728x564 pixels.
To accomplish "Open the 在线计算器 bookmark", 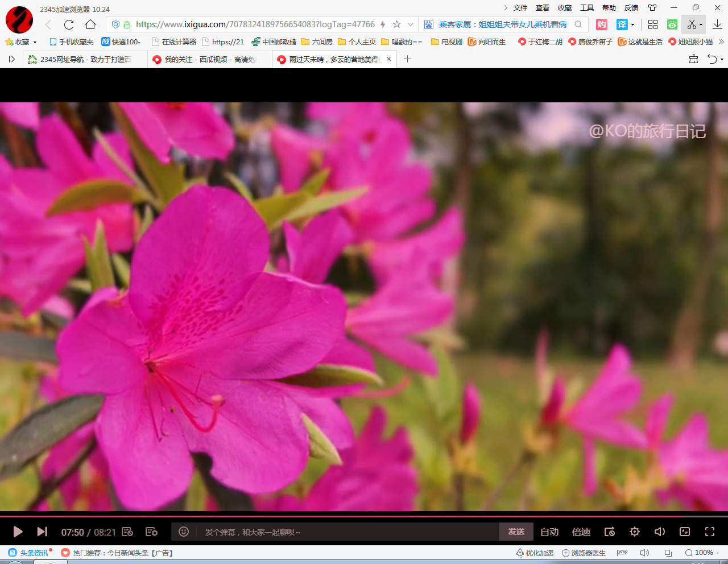I will 173,42.
